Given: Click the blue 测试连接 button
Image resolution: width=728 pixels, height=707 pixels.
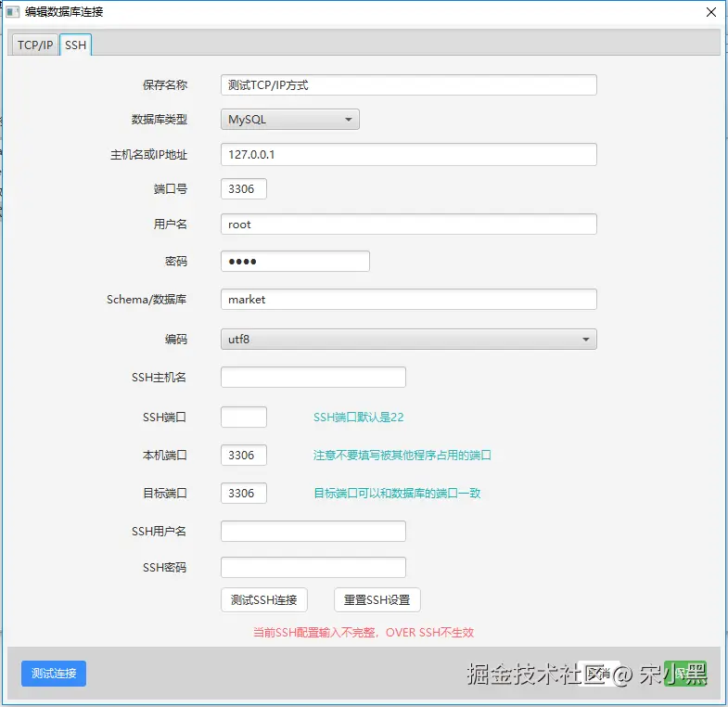Looking at the screenshot, I should tap(54, 674).
